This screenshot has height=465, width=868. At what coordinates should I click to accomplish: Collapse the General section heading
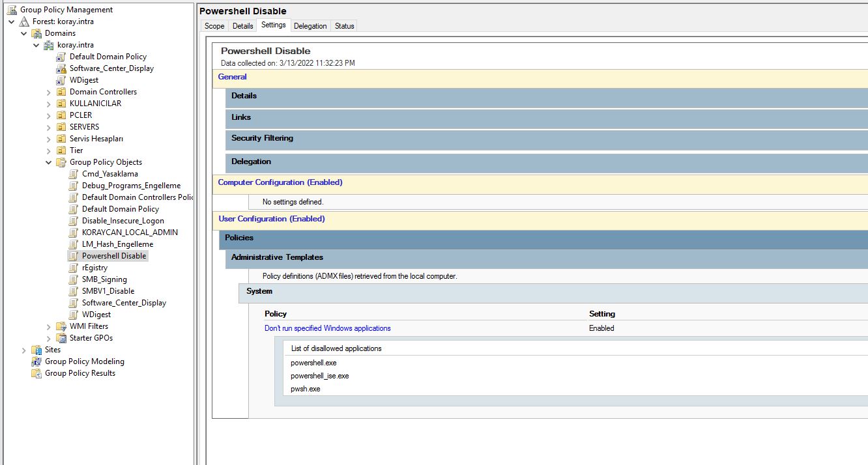tap(232, 77)
